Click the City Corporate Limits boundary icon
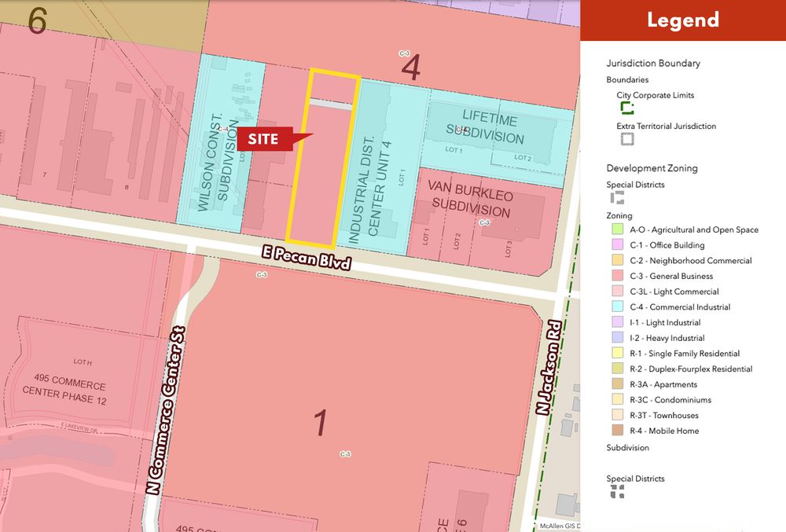 626,108
